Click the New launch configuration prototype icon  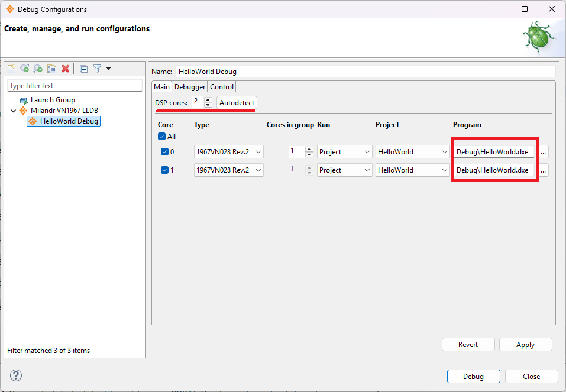click(25, 69)
